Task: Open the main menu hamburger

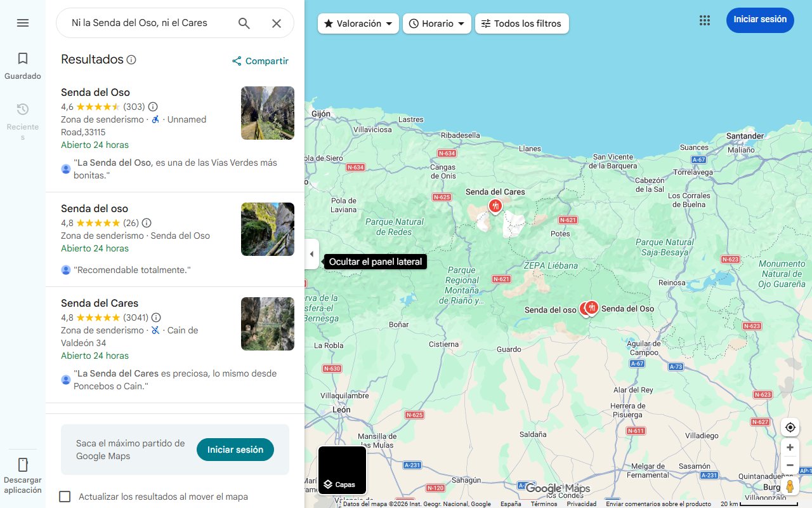Action: pyautogui.click(x=23, y=23)
